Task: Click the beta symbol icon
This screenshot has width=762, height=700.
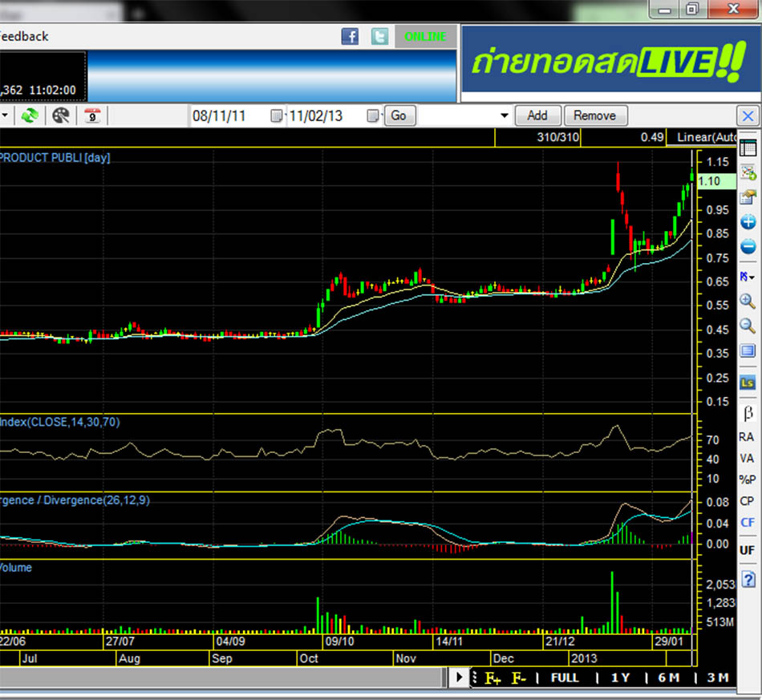Action: pos(748,414)
